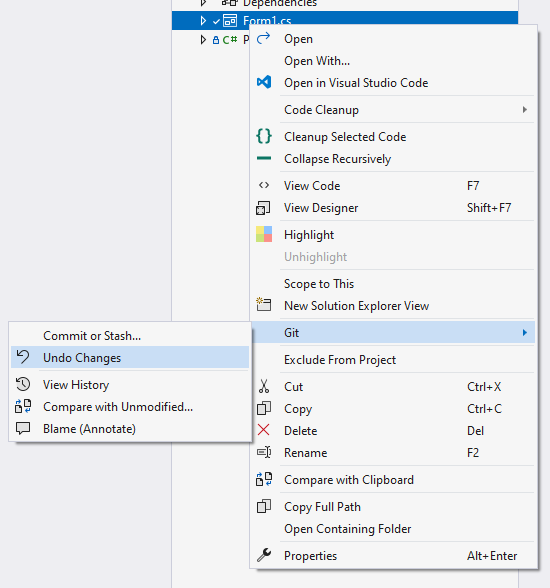Viewport: 550px width, 588px height.
Task: Open the Git submenu arrow
Action: coord(525,333)
